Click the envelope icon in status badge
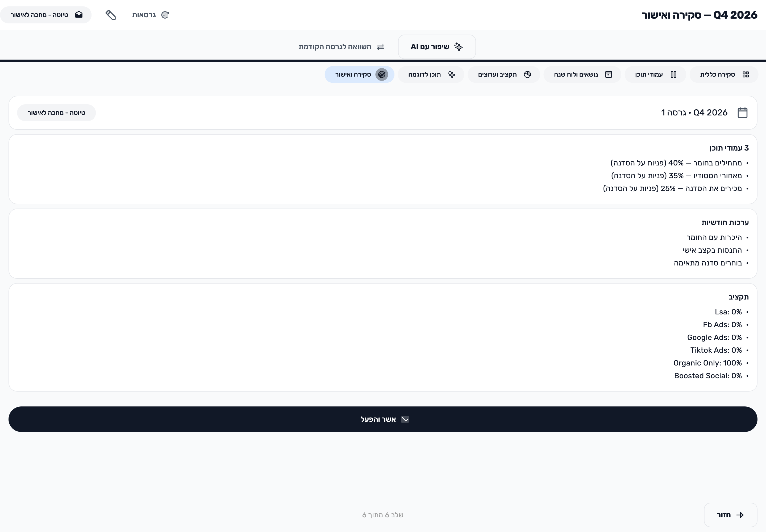This screenshot has height=532, width=766. click(x=79, y=15)
